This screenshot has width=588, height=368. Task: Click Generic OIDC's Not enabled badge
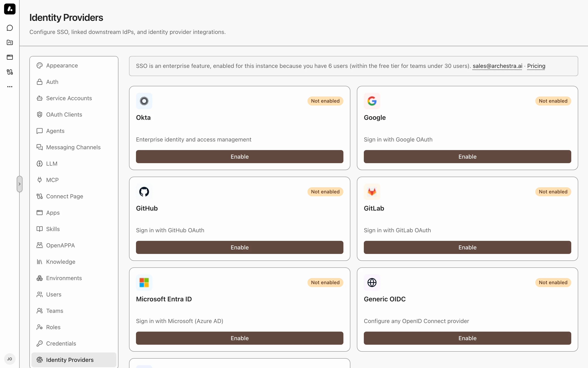click(x=553, y=283)
